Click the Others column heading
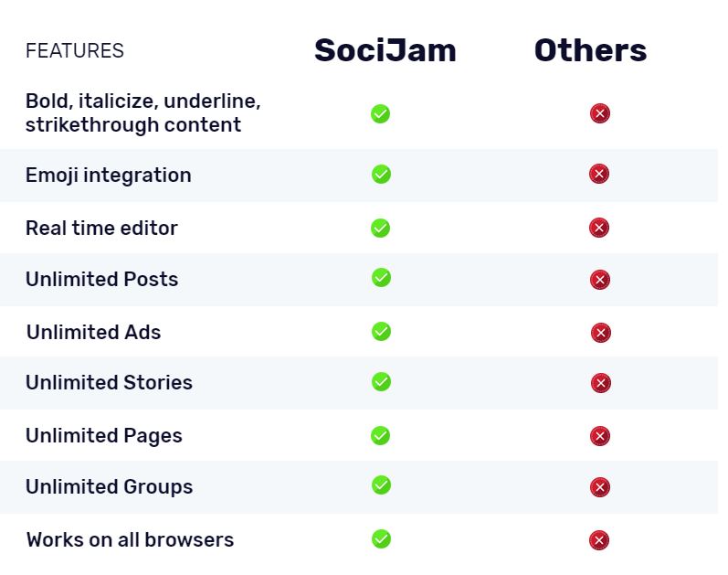The width and height of the screenshot is (728, 575). coord(591,50)
